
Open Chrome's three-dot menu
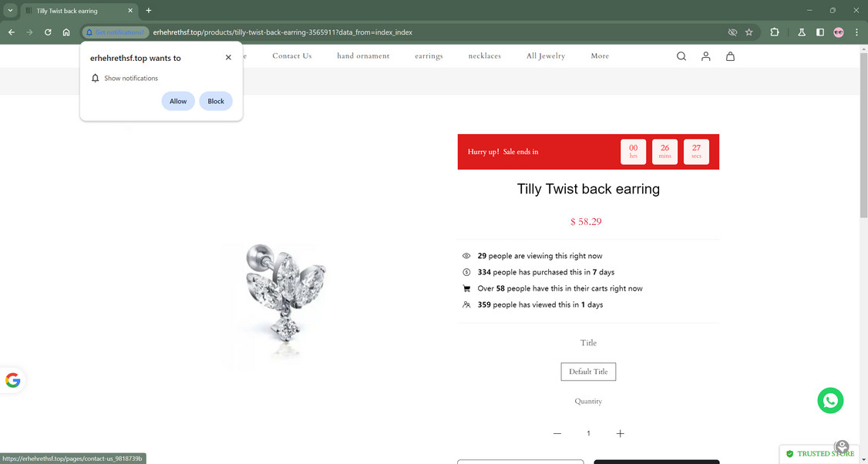point(856,32)
